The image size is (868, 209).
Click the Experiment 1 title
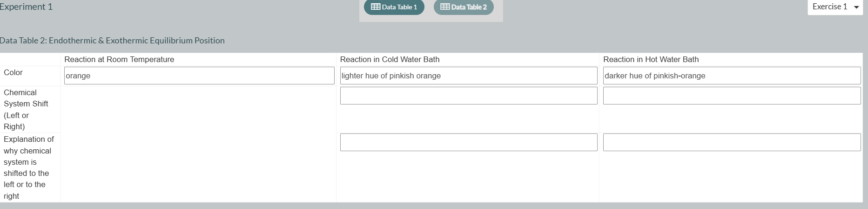[x=26, y=7]
